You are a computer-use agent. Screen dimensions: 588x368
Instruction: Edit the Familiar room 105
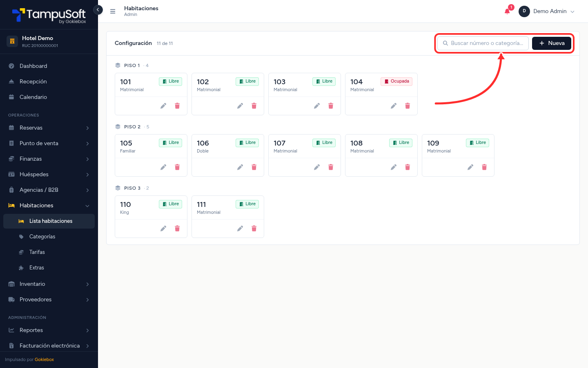(163, 167)
